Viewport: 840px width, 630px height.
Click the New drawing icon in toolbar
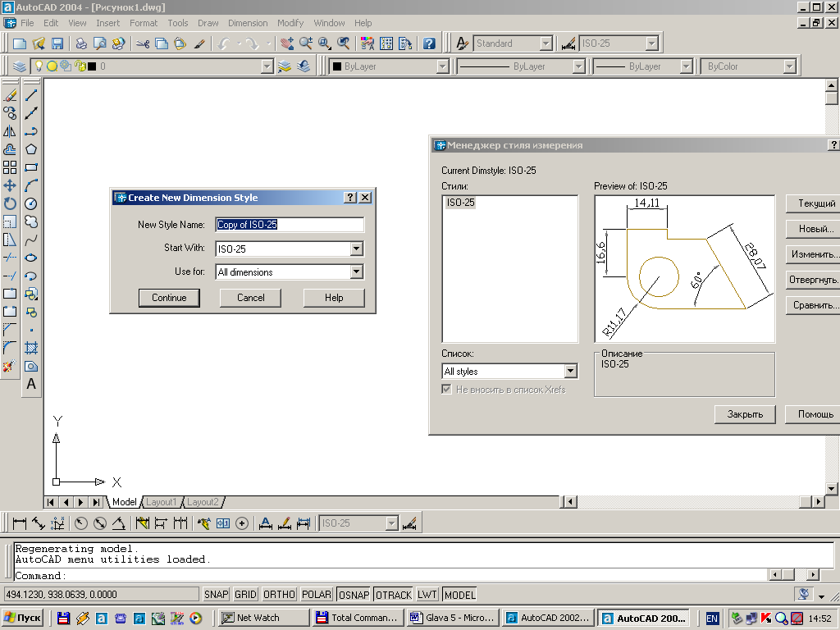(x=20, y=44)
